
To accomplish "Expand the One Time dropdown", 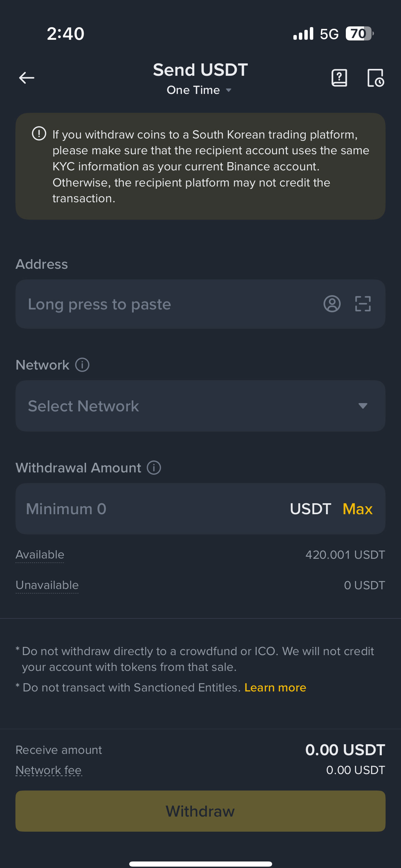I will pyautogui.click(x=199, y=90).
